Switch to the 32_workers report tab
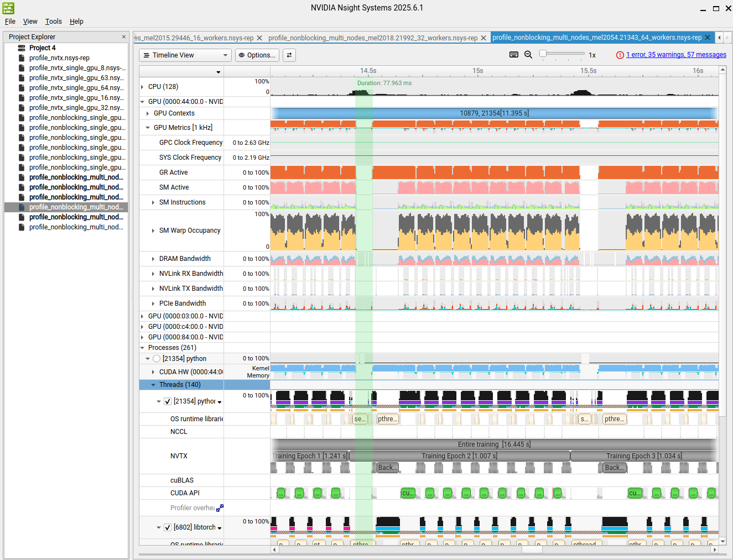The width and height of the screenshot is (733, 560). click(372, 38)
